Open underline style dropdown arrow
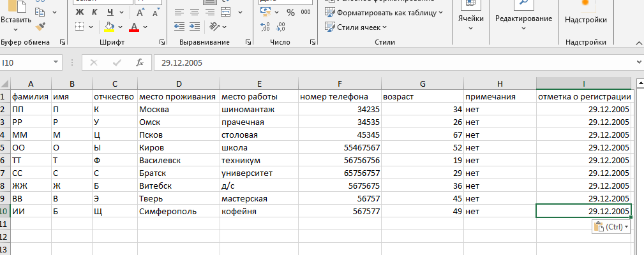Screen dimensions: 644x255 click(x=121, y=12)
